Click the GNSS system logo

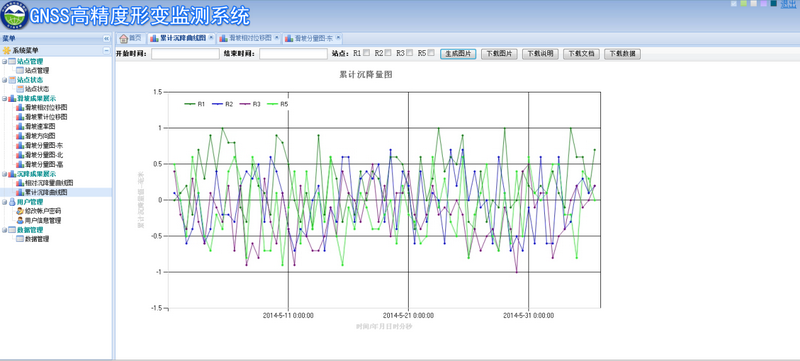[15, 16]
